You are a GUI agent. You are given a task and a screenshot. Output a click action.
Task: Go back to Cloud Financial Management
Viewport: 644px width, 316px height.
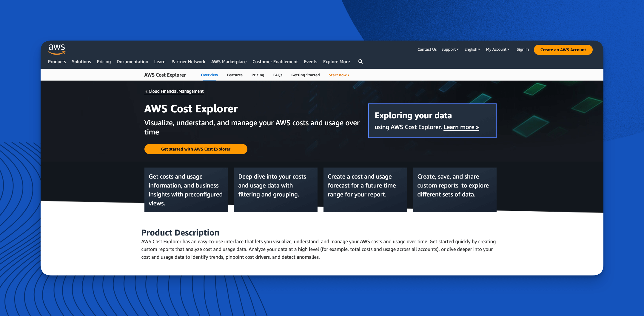click(174, 91)
